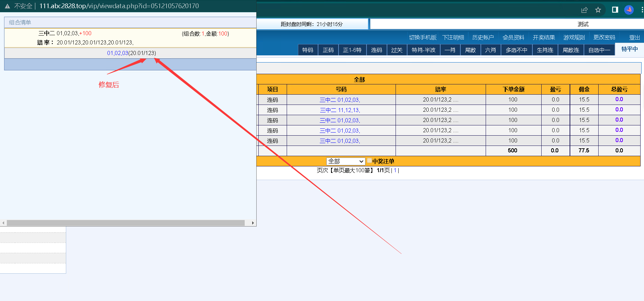Click the 登出 logout link
The image size is (644, 301).
click(634, 38)
